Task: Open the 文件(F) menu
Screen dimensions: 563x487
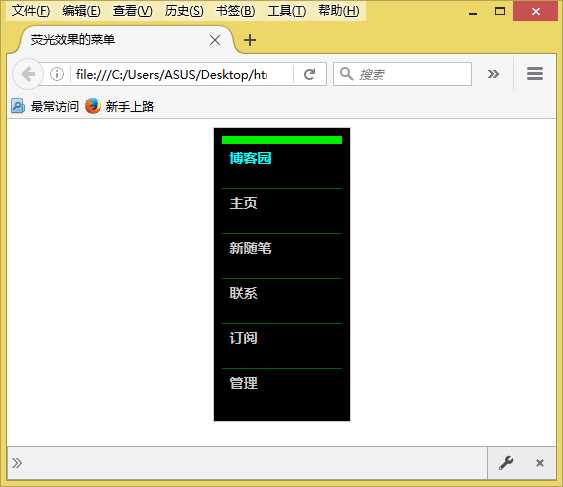Action: (x=31, y=11)
